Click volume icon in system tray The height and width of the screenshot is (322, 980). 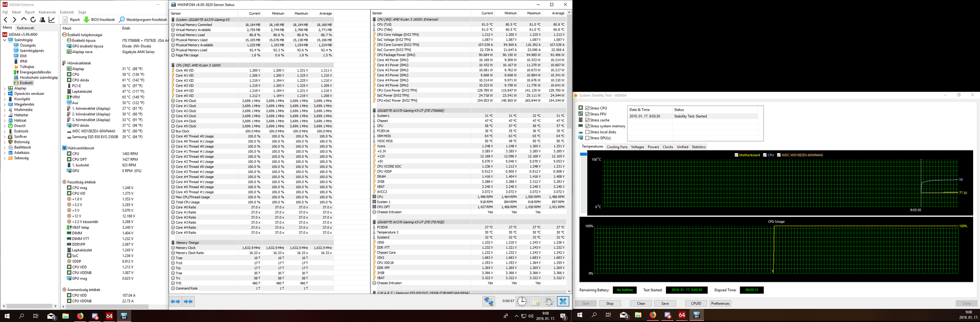pyautogui.click(x=531, y=316)
